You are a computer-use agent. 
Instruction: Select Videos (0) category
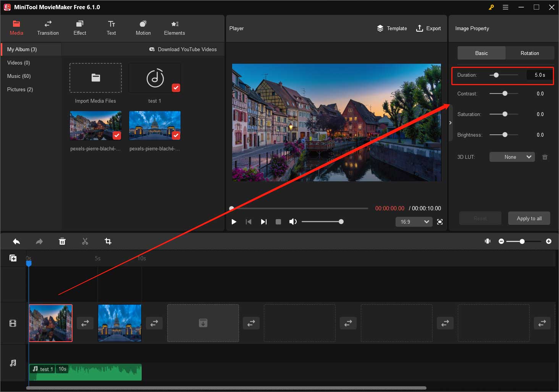click(31, 63)
